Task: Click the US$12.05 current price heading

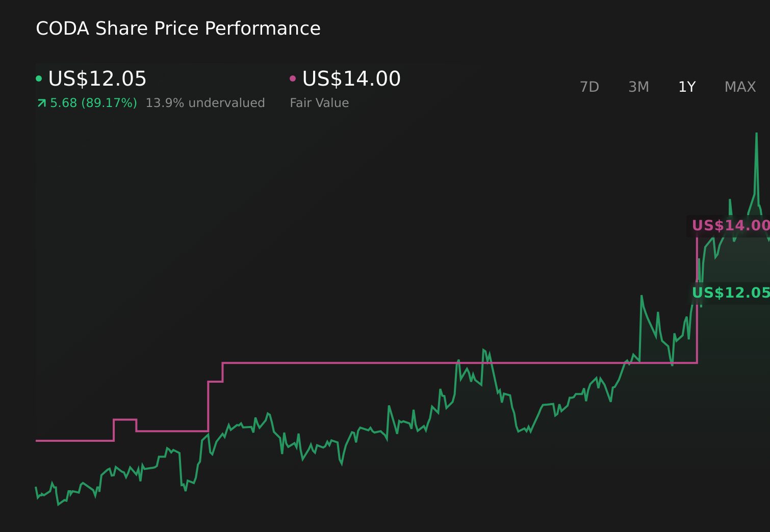Action: 97,79
